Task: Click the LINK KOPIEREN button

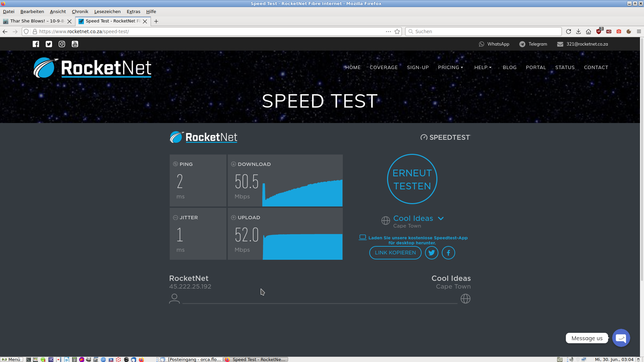Action: (395, 253)
